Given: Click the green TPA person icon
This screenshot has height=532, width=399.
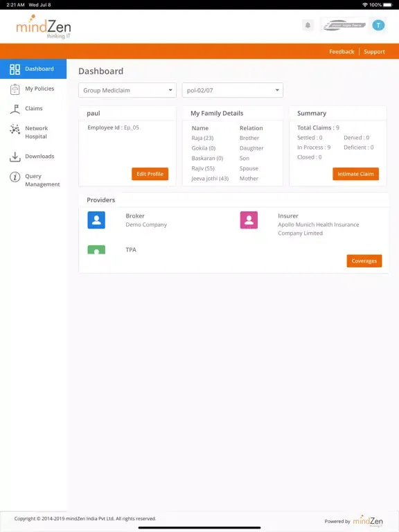Looking at the screenshot, I should coord(96,249).
